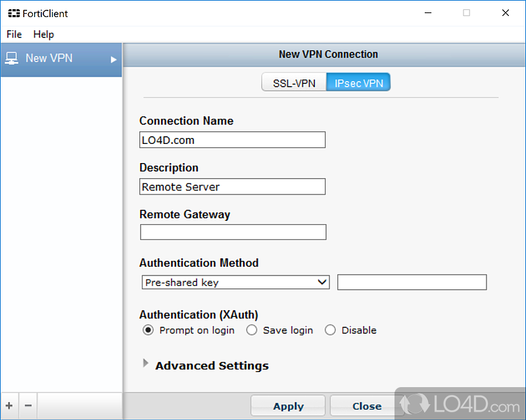This screenshot has height=420, width=526.
Task: Select Prompt on login radio button
Action: pyautogui.click(x=148, y=330)
